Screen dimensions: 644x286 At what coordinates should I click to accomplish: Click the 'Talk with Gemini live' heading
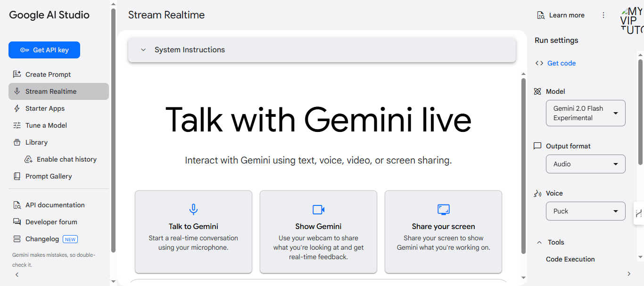point(319,120)
